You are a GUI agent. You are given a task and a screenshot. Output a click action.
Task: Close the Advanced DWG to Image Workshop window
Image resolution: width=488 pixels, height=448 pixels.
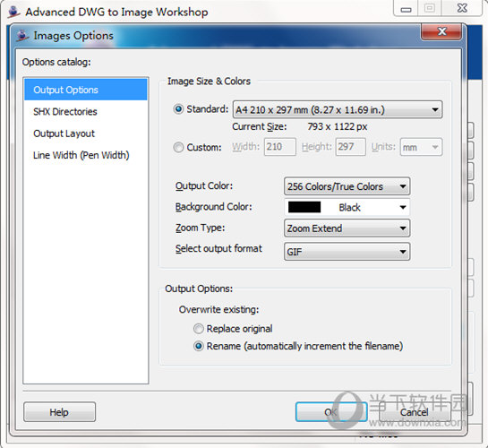pyautogui.click(x=462, y=8)
